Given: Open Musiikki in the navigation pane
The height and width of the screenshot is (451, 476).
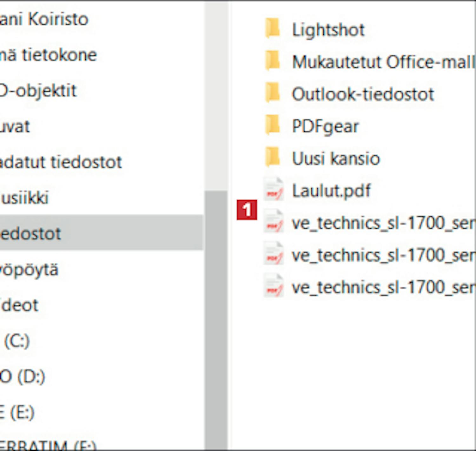Looking at the screenshot, I should tap(25, 198).
